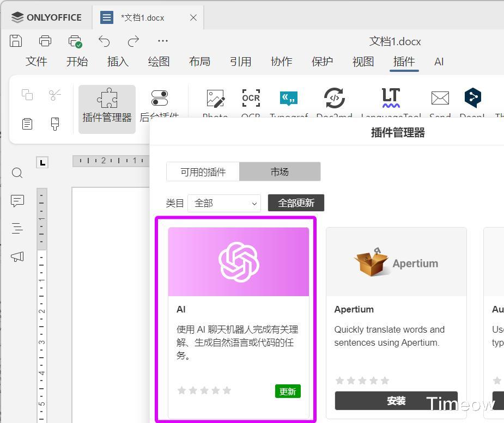Image resolution: width=504 pixels, height=423 pixels.
Task: Click the ONLYOFFICE logo tab
Action: click(x=47, y=17)
